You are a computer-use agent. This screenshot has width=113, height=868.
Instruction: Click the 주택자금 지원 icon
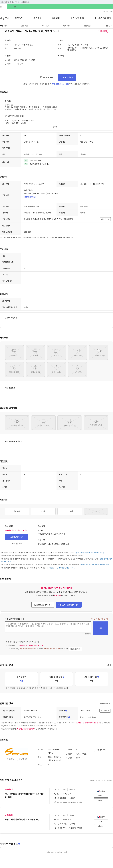point(14,369)
